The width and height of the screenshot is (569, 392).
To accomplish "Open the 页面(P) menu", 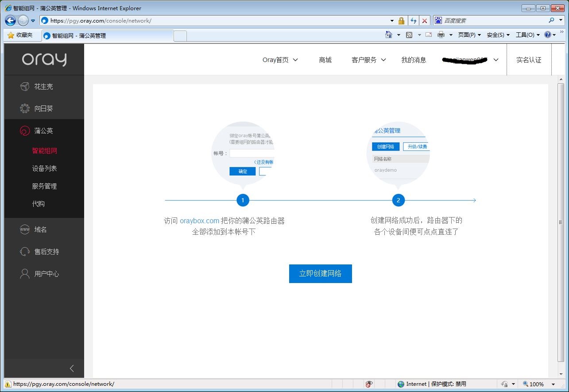I will 469,35.
